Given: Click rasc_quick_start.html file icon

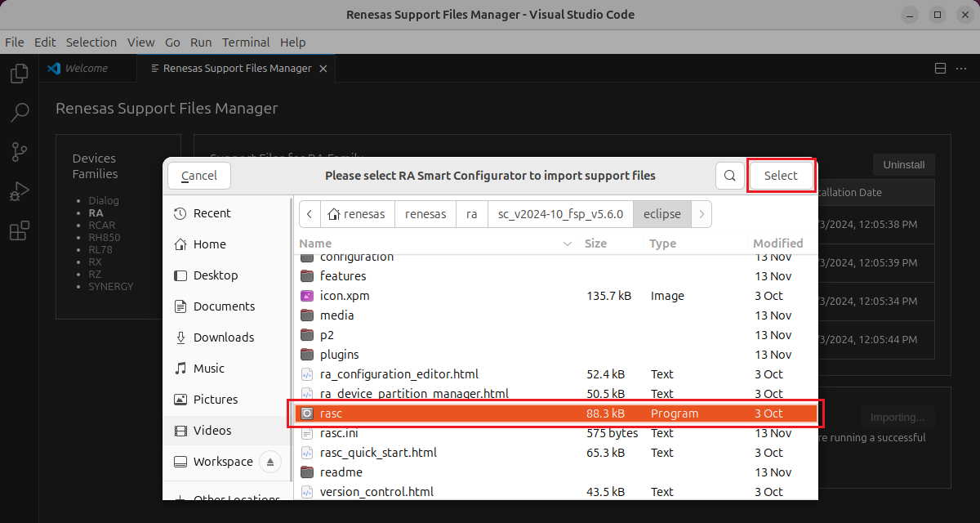Looking at the screenshot, I should (x=307, y=453).
